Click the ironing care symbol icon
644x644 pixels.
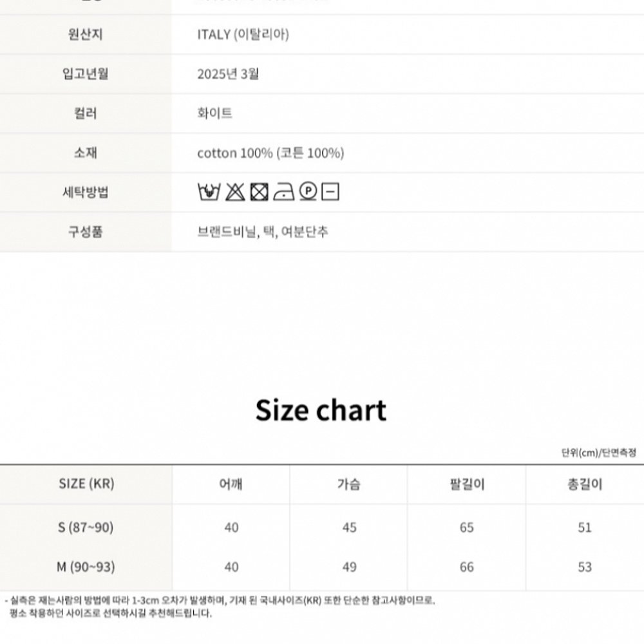pyautogui.click(x=284, y=192)
